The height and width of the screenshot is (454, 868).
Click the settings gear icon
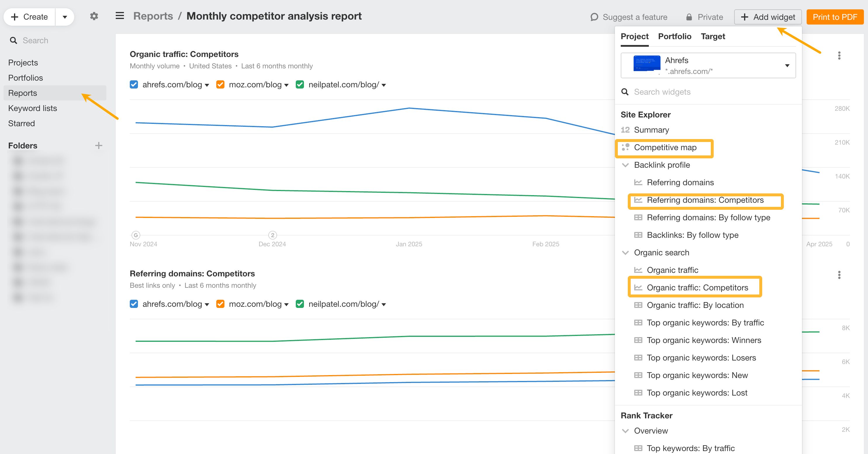pyautogui.click(x=94, y=16)
